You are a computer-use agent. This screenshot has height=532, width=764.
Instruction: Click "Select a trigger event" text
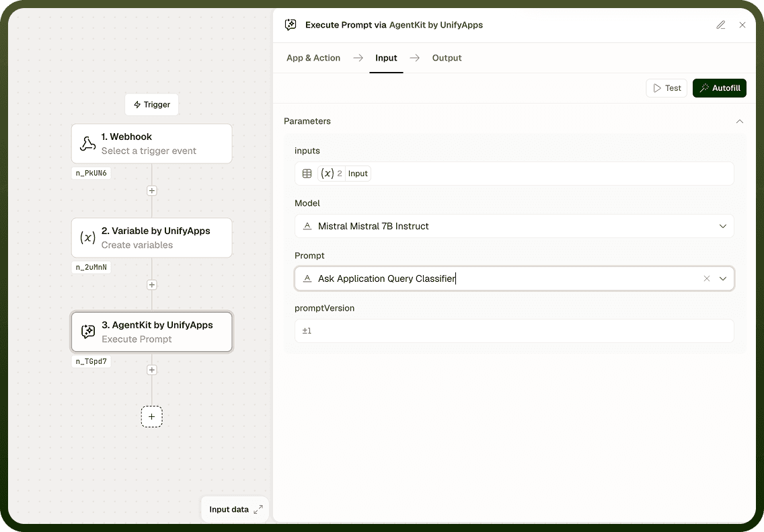[149, 151]
